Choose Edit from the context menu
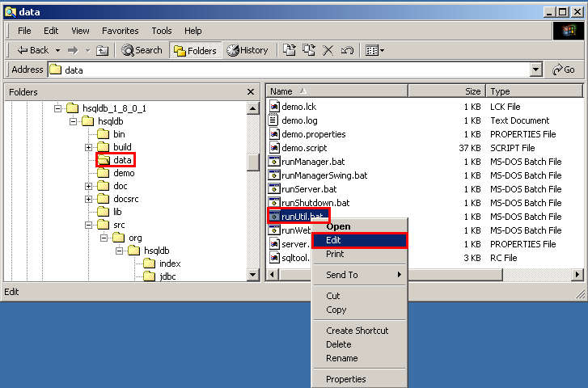Image resolution: width=588 pixels, height=388 pixels. (x=358, y=240)
